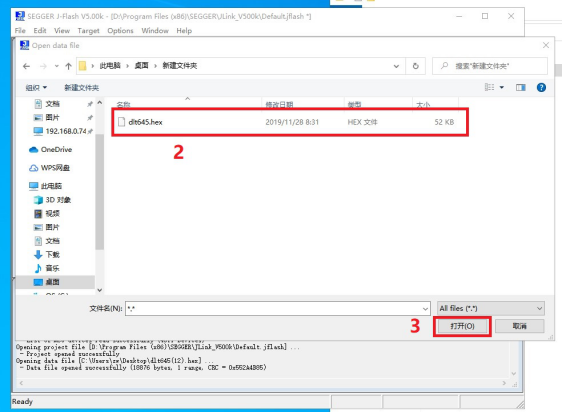Image resolution: width=563 pixels, height=412 pixels.
Task: Open the All files type dropdown
Action: click(490, 308)
